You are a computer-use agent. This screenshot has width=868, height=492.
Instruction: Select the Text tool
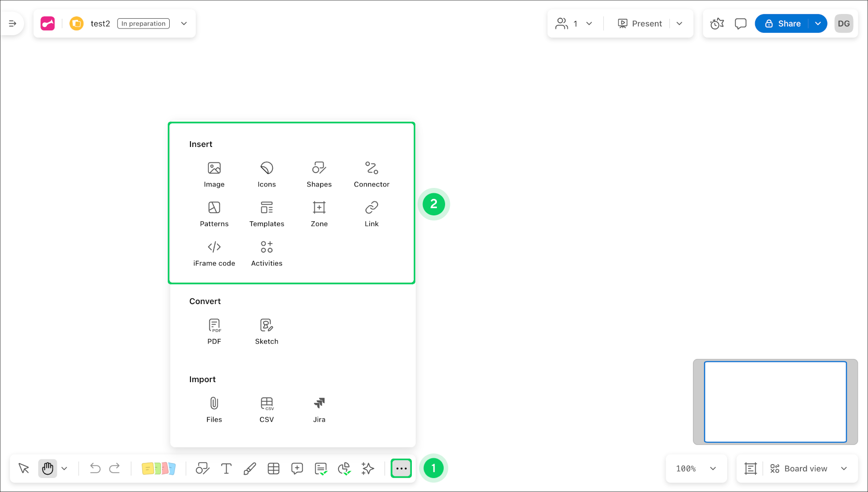[226, 468]
